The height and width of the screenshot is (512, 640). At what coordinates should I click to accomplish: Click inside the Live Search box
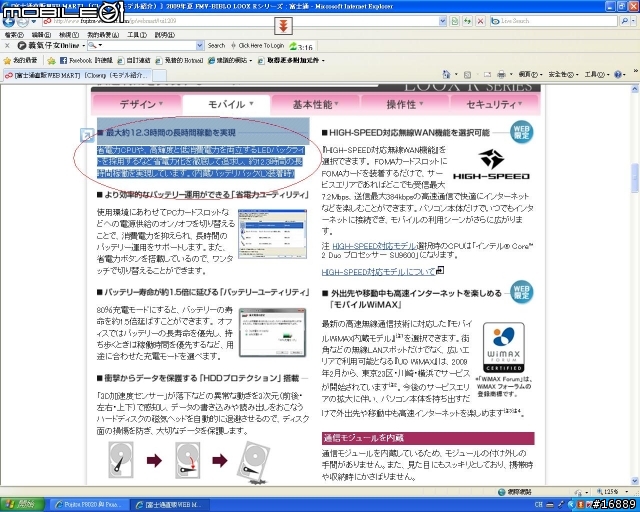coord(553,21)
